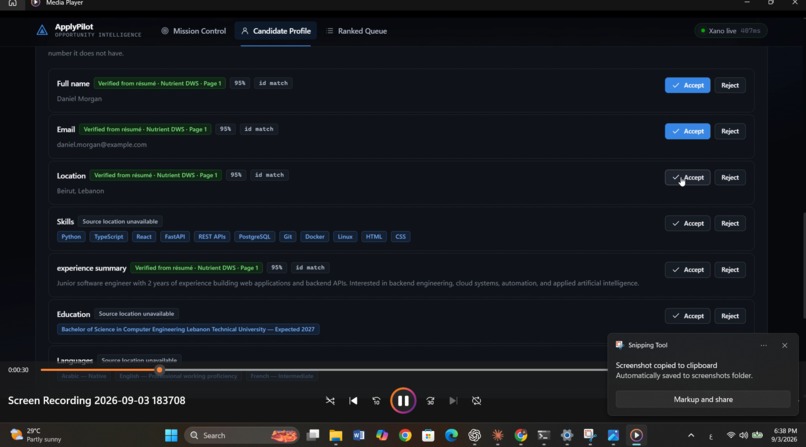Click the Python skill tag
This screenshot has height=447, width=806.
coord(71,237)
